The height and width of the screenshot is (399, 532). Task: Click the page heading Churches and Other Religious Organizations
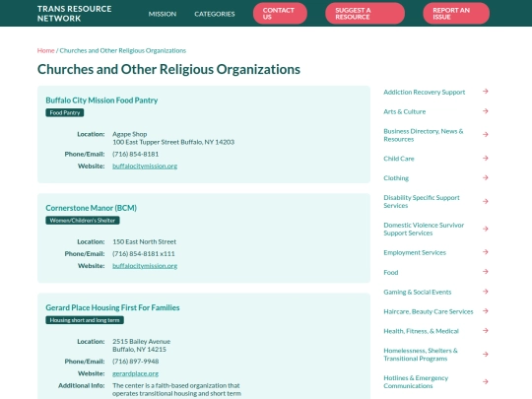click(x=168, y=69)
